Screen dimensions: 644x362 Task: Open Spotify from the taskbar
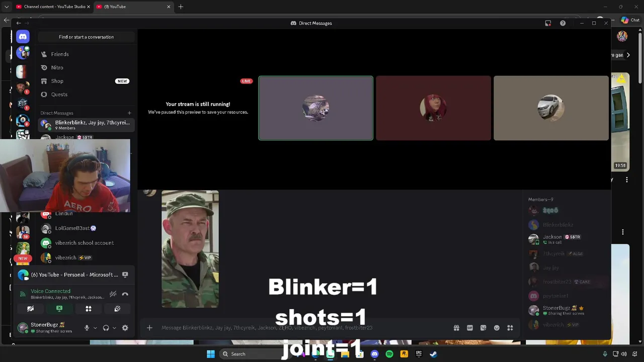[389, 354]
